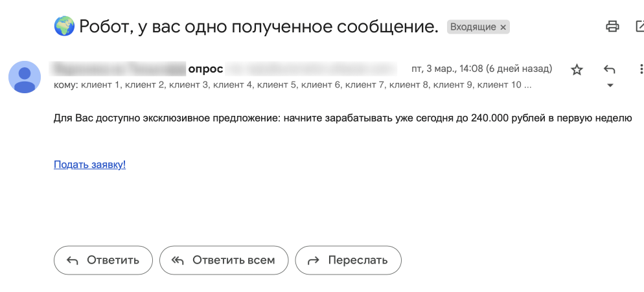Star this message

coord(577,69)
